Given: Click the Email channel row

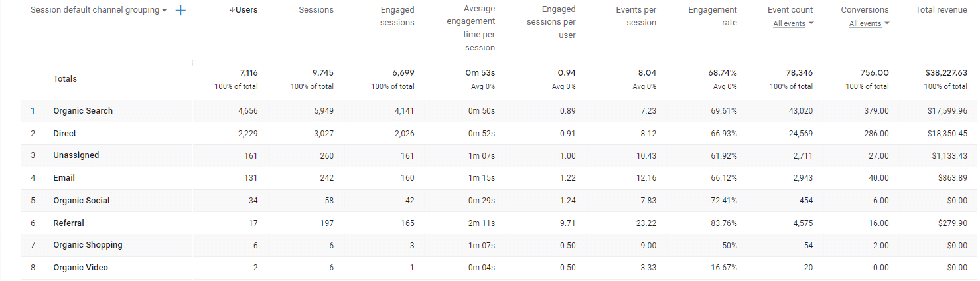Looking at the screenshot, I should tap(64, 178).
